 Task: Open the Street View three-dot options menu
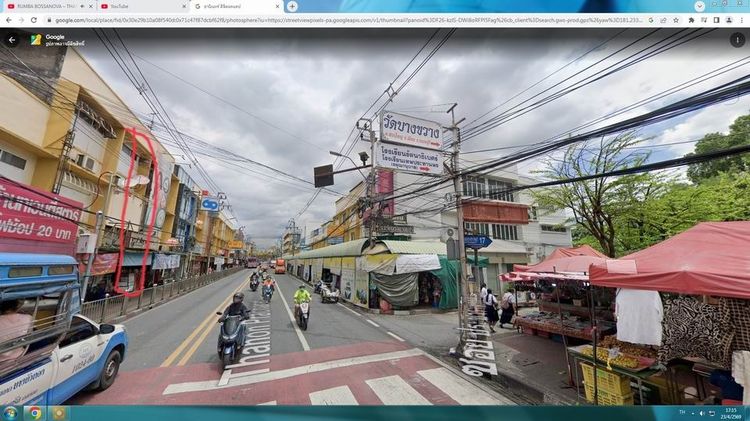pos(737,40)
